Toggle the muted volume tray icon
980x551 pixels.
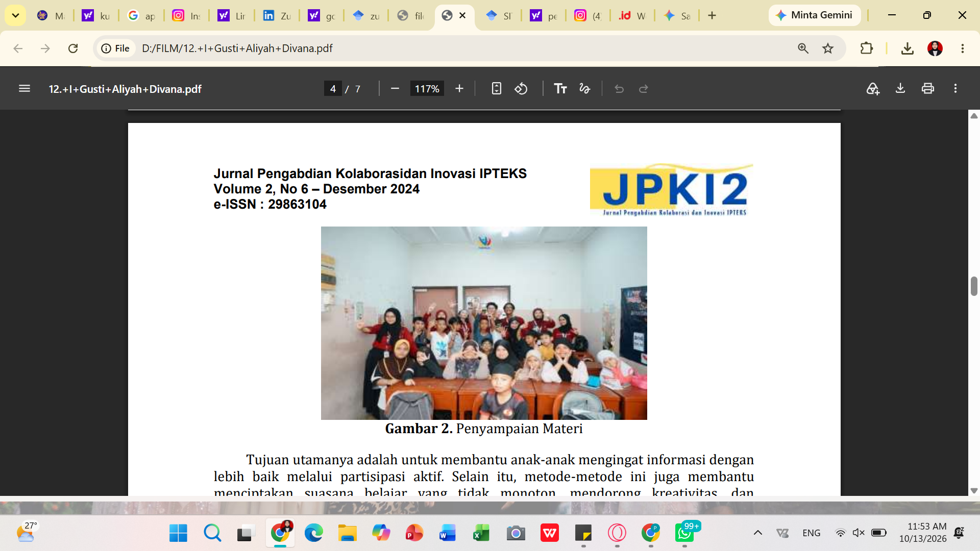tap(859, 533)
